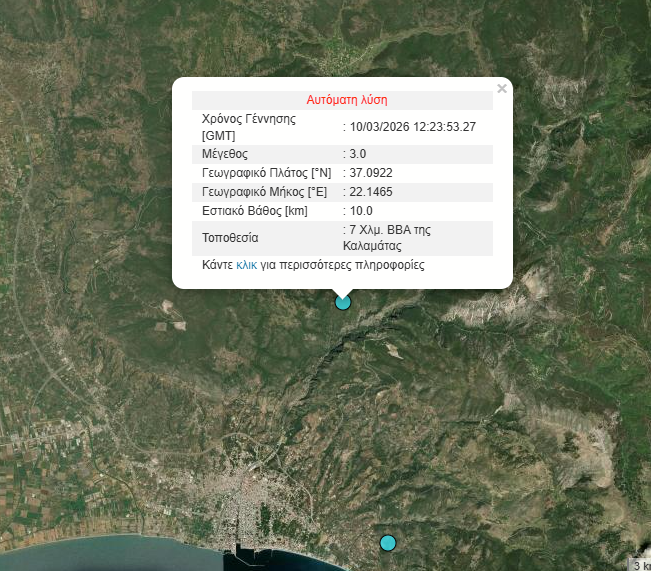Click the depth value 10.0

[x=360, y=211]
